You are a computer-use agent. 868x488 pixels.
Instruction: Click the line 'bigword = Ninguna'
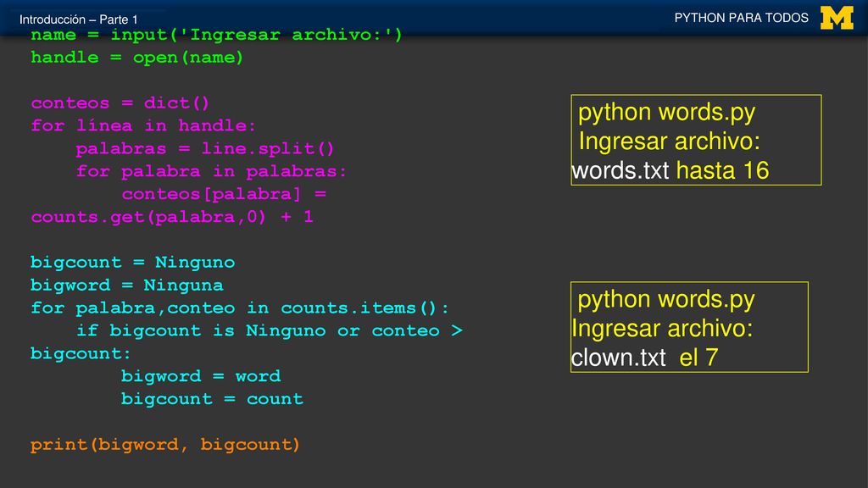click(127, 285)
